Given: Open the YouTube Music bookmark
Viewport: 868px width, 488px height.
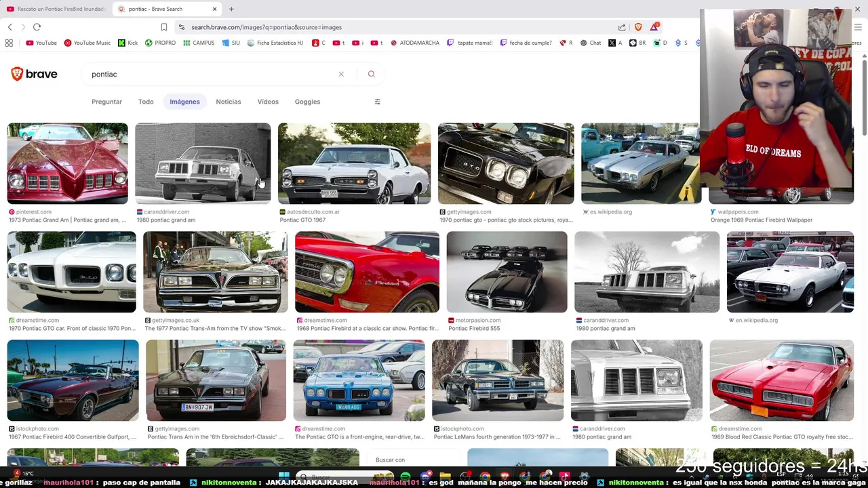Looking at the screenshot, I should pos(87,43).
